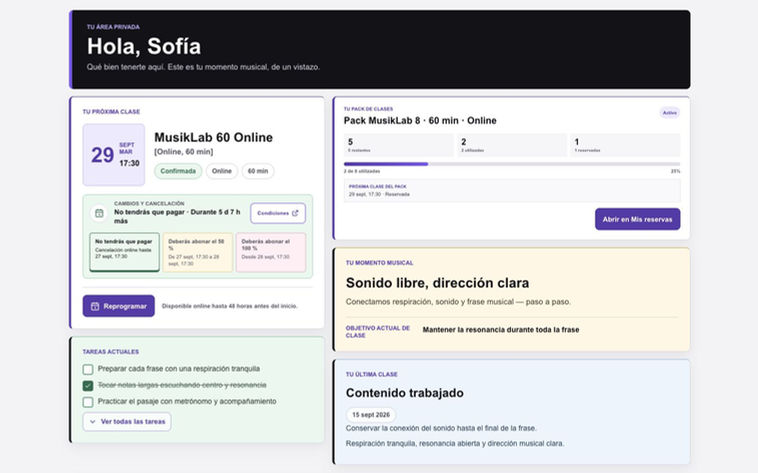The height and width of the screenshot is (473, 758).
Task: Click the calendar icon beside Cambios y cancelación
Action: (99, 213)
